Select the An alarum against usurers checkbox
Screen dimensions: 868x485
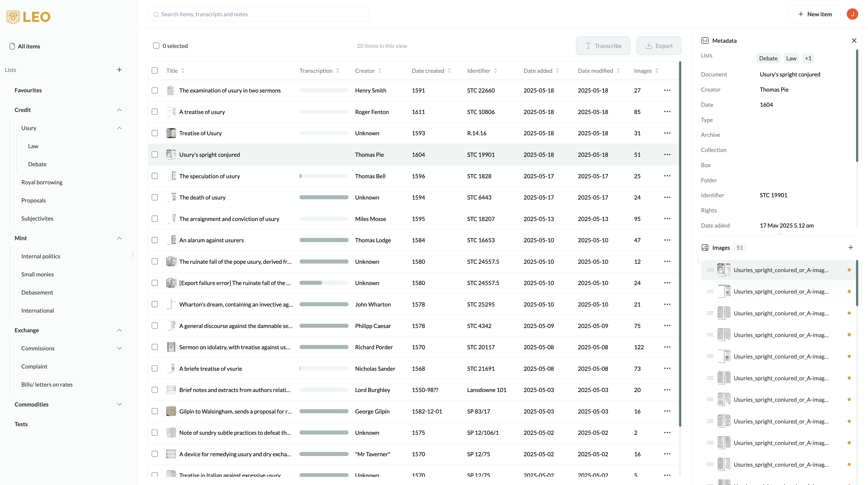tap(155, 240)
